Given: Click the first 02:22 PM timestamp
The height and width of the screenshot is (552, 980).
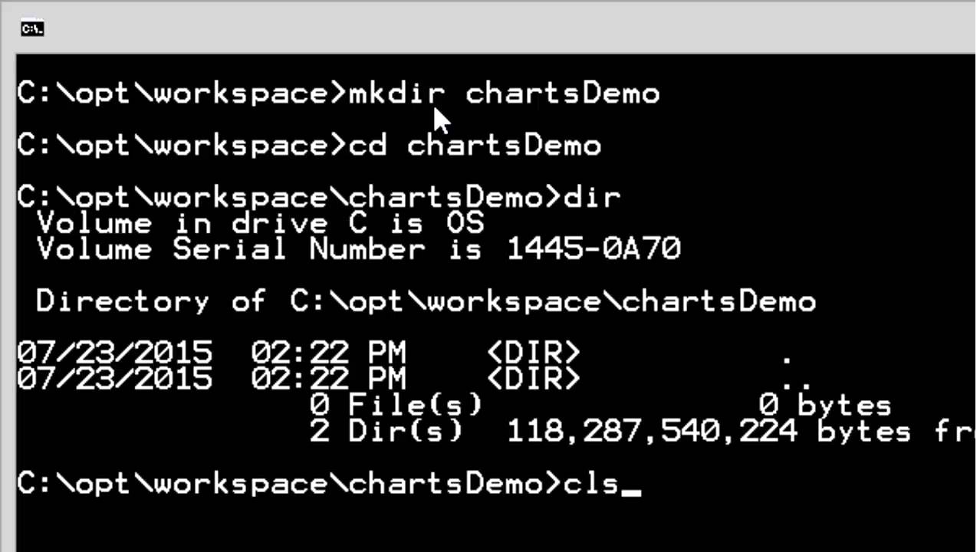Looking at the screenshot, I should pos(328,353).
